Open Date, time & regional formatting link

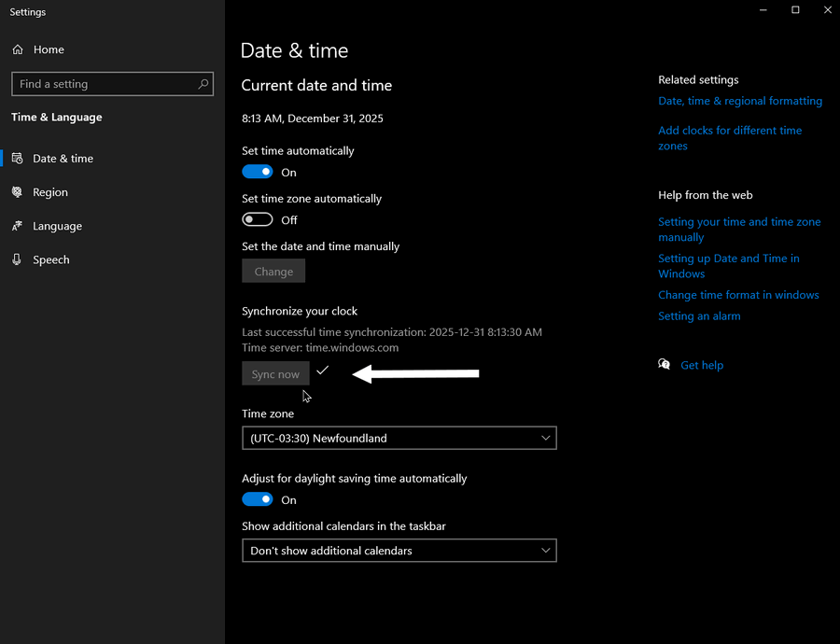[x=739, y=101]
